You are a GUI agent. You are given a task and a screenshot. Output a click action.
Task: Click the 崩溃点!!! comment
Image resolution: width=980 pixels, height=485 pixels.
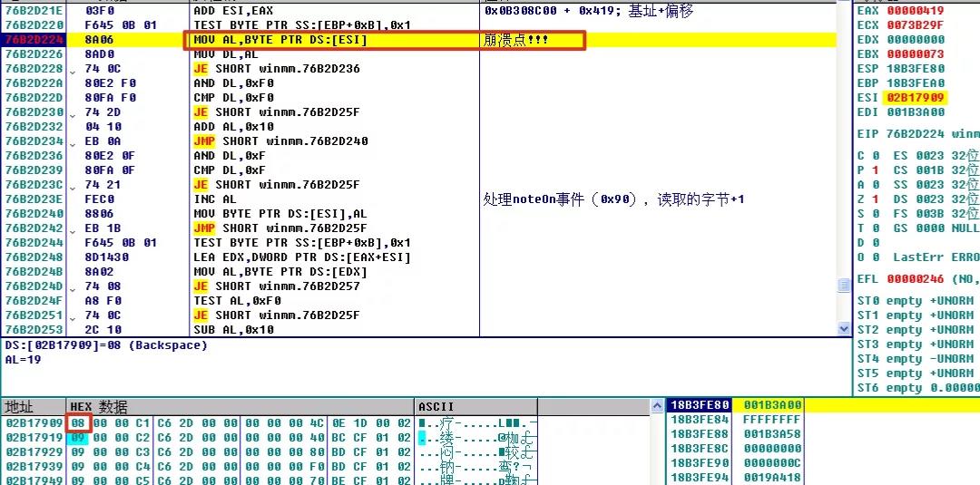click(515, 40)
